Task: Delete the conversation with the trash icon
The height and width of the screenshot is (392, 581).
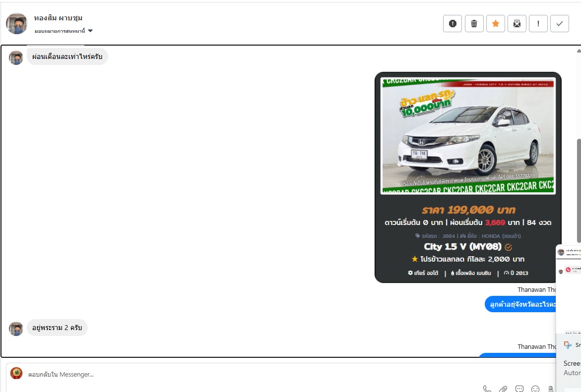Action: pyautogui.click(x=474, y=24)
